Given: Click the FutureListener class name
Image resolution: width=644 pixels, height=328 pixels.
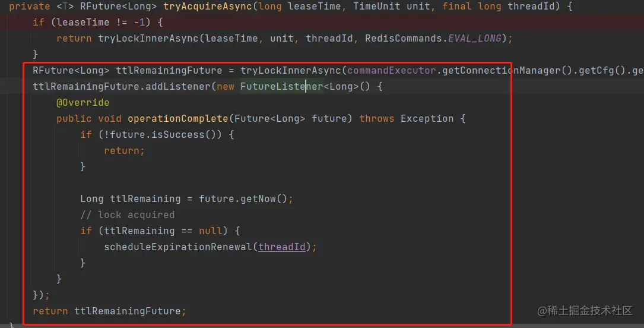Looking at the screenshot, I should coord(282,86).
